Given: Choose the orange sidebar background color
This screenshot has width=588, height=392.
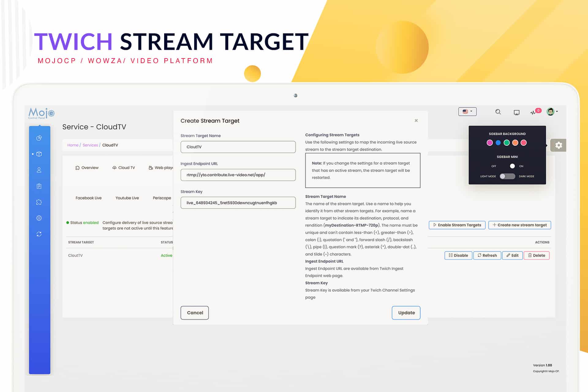Looking at the screenshot, I should [x=515, y=143].
